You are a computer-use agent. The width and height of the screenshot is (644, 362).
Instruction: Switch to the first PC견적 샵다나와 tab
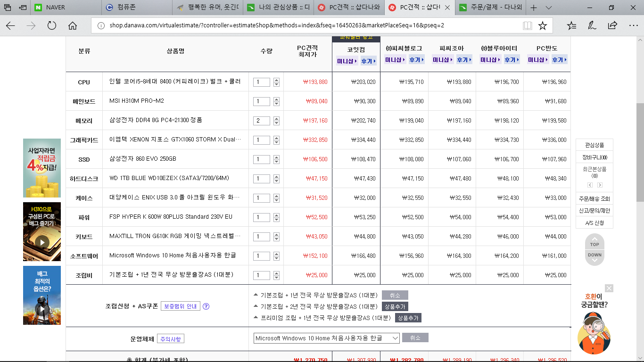[348, 8]
